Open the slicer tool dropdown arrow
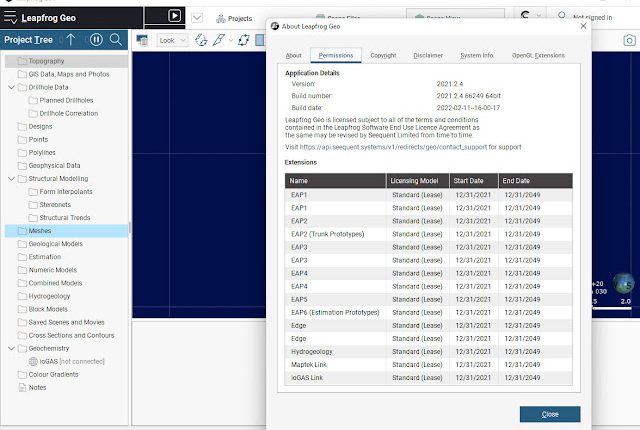Screen dimensions: 640x430 231,40
